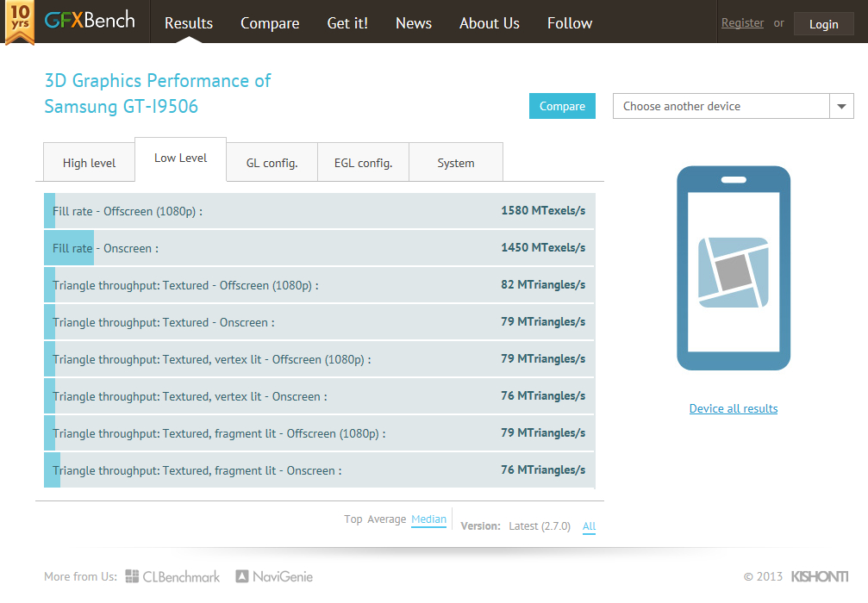The height and width of the screenshot is (603, 868).
Task: Switch to the High level tab
Action: coord(89,163)
